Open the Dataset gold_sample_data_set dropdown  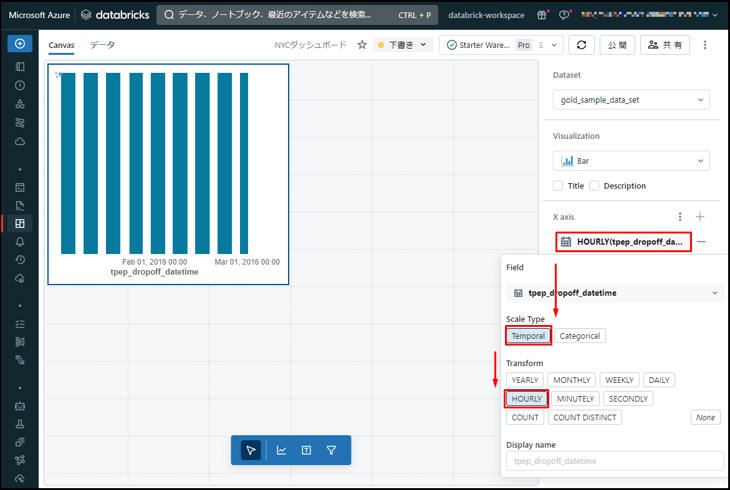(631, 100)
